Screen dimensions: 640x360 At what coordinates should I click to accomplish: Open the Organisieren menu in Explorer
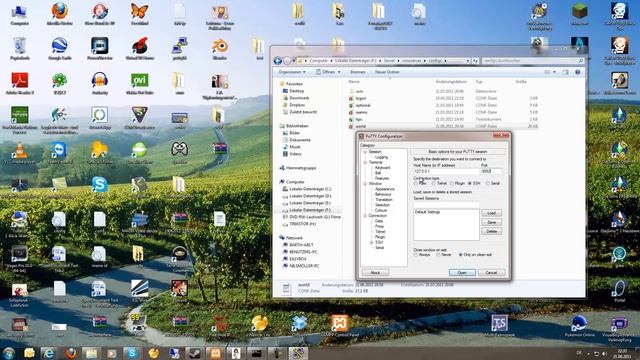click(292, 72)
